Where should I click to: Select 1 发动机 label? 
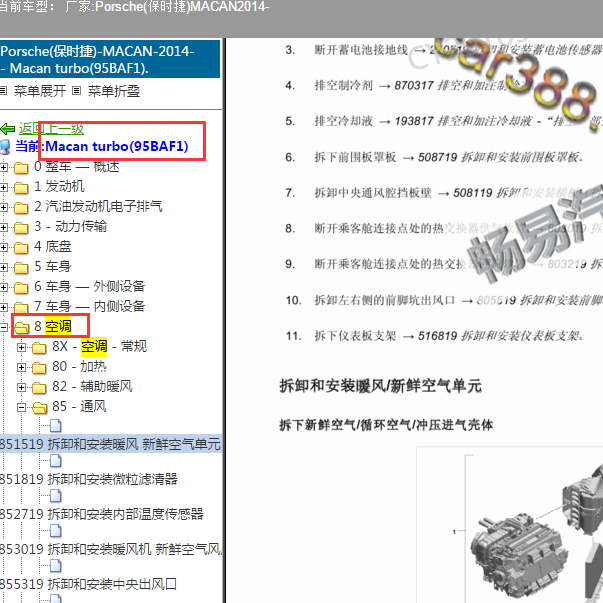[x=59, y=187]
